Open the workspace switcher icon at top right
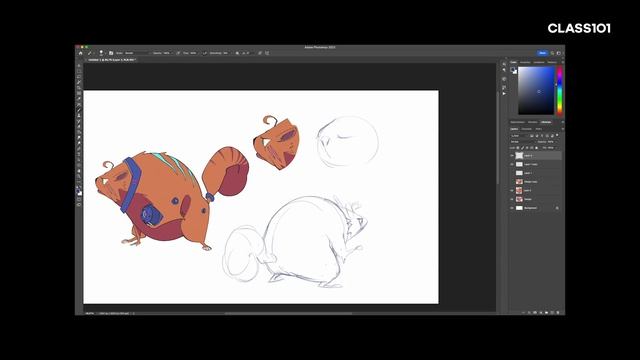The width and height of the screenshot is (640, 360). click(x=559, y=53)
